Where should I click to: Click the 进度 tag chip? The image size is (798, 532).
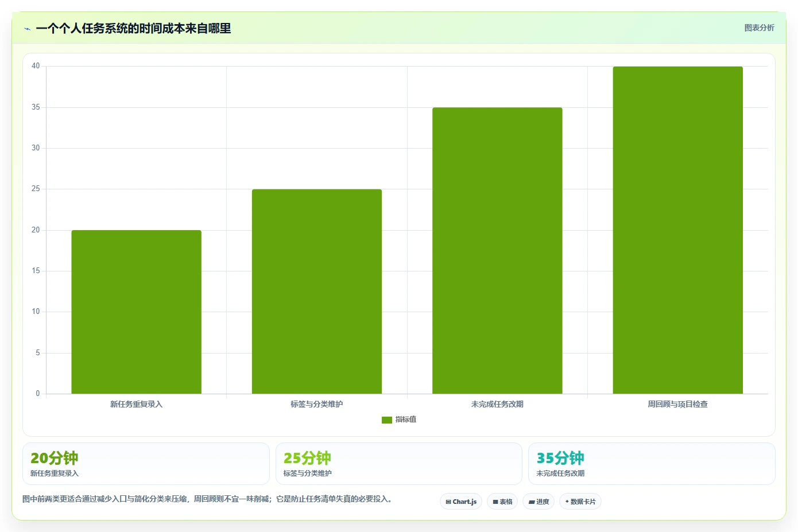coord(539,502)
